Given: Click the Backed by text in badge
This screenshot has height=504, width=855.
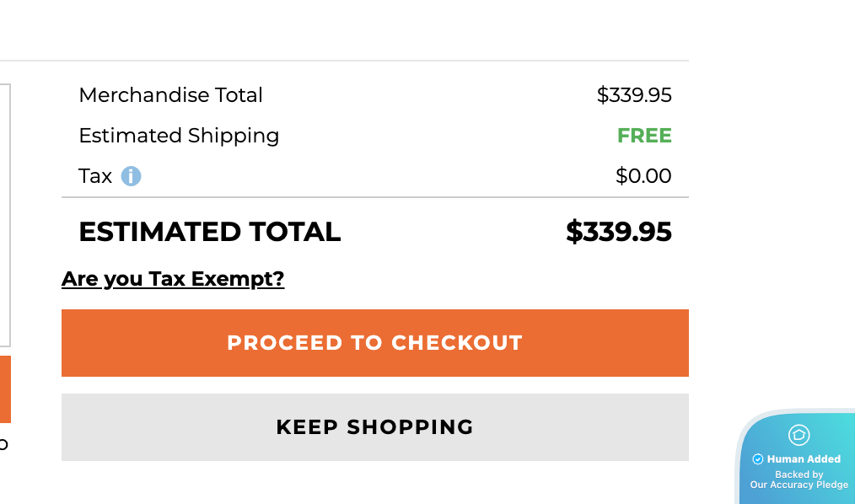Looking at the screenshot, I should pos(799,475).
